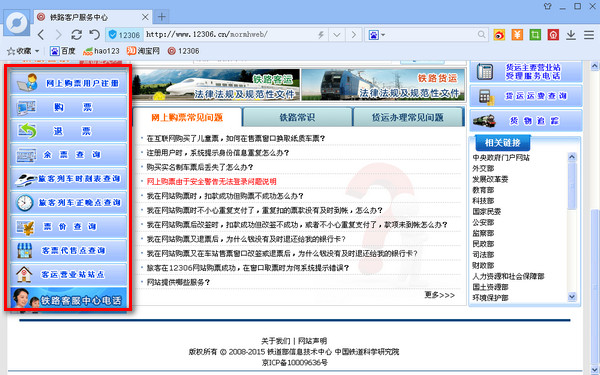Open red 安全警告无法登录问题说明 link
The image size is (600, 375).
coord(211,181)
